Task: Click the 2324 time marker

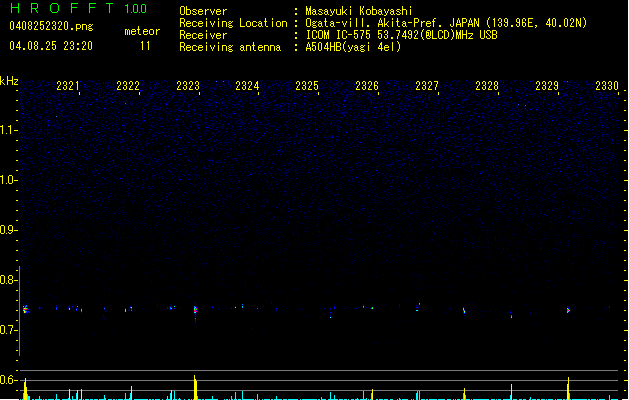Action: tap(247, 86)
